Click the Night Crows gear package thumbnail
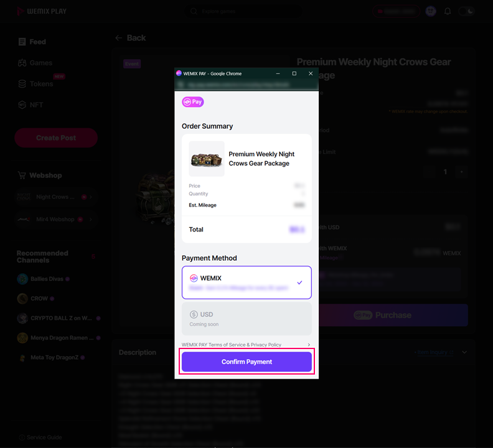Image resolution: width=493 pixels, height=448 pixels. [x=207, y=159]
